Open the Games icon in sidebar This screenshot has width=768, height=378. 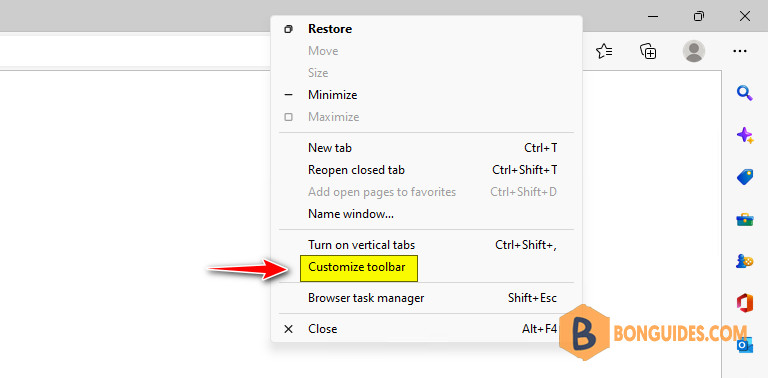(x=744, y=261)
